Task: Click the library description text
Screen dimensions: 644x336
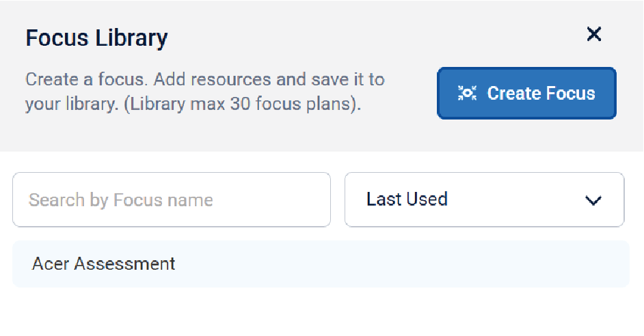Action: [x=204, y=92]
